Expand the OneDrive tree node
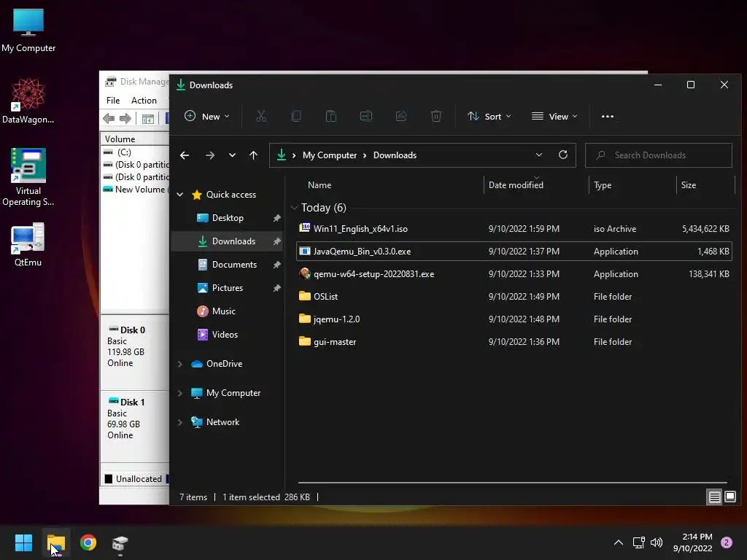Viewport: 747px width, 560px height. pos(180,364)
